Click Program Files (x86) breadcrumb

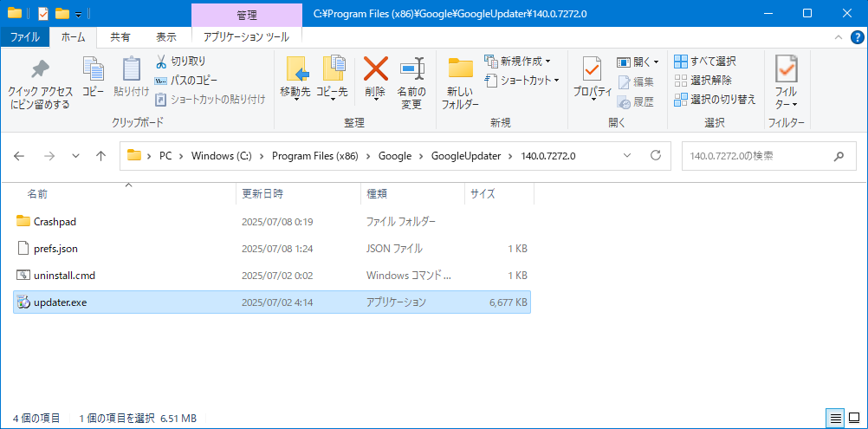point(314,156)
